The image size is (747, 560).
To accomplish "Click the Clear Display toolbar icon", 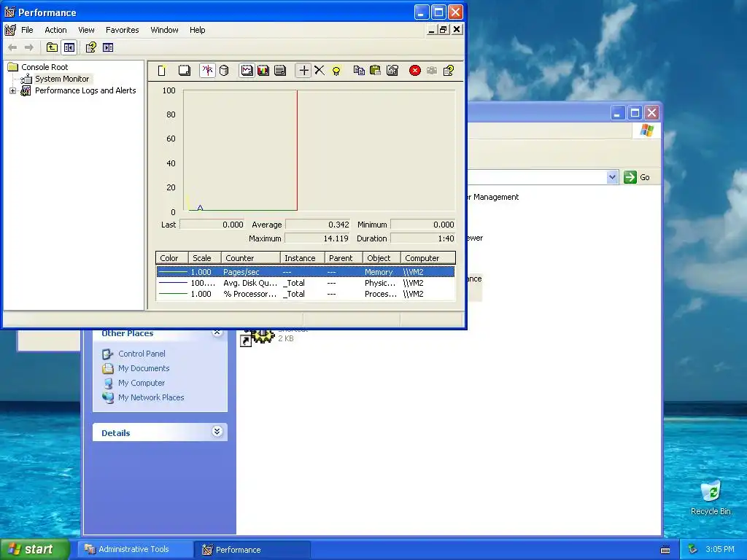I will pos(185,71).
